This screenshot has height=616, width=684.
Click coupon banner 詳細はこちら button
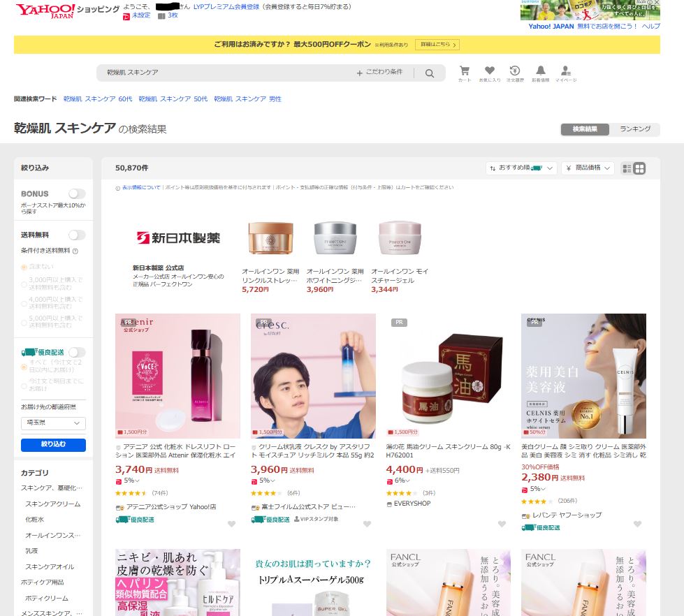(x=437, y=45)
